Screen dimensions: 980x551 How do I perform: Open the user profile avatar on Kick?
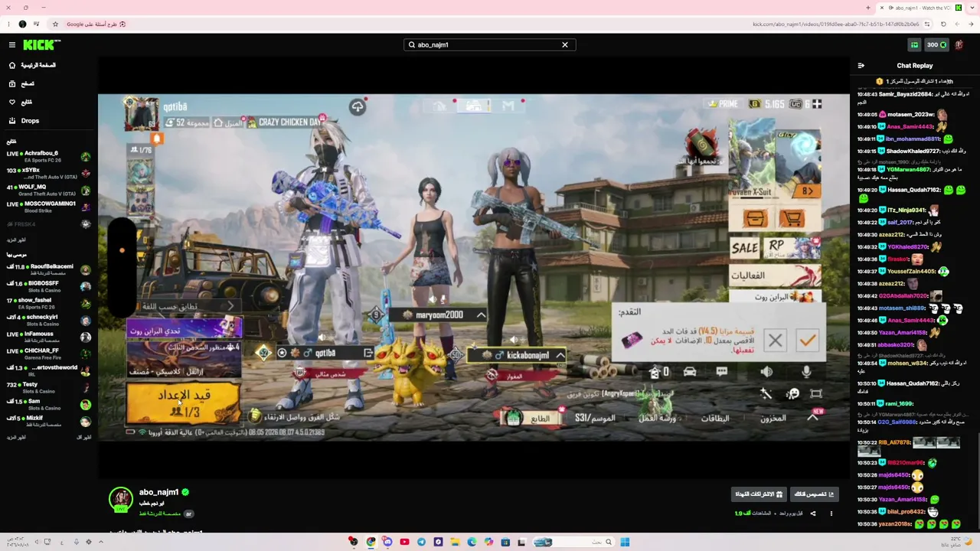pos(959,44)
